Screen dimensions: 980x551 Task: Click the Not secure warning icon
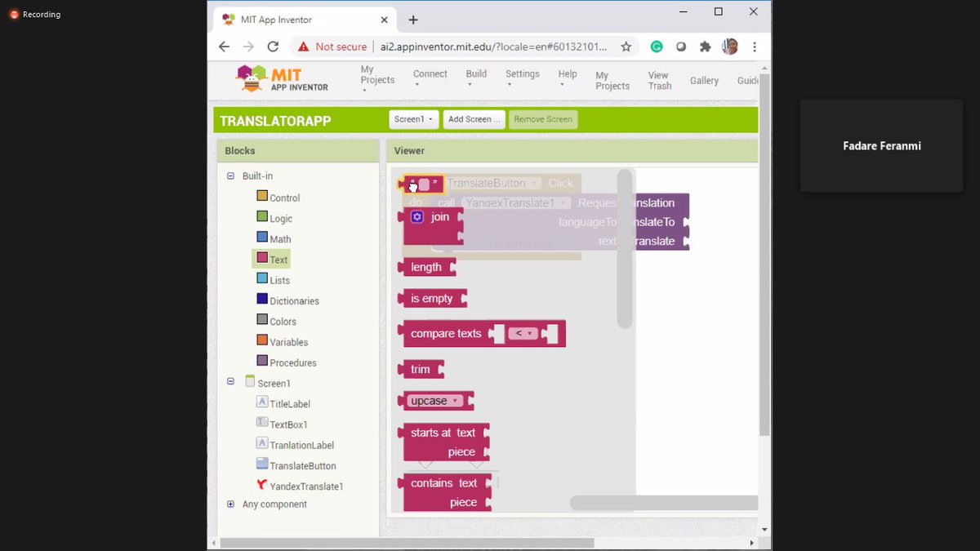tap(304, 47)
